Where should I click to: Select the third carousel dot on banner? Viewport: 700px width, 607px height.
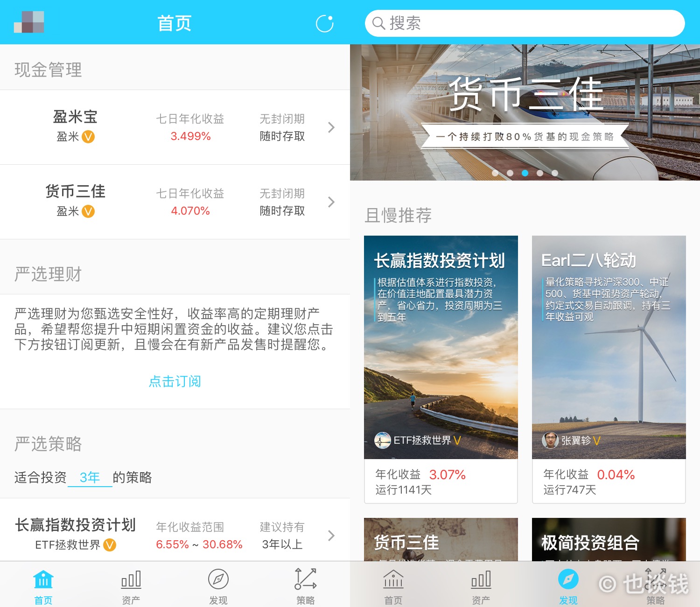525,173
